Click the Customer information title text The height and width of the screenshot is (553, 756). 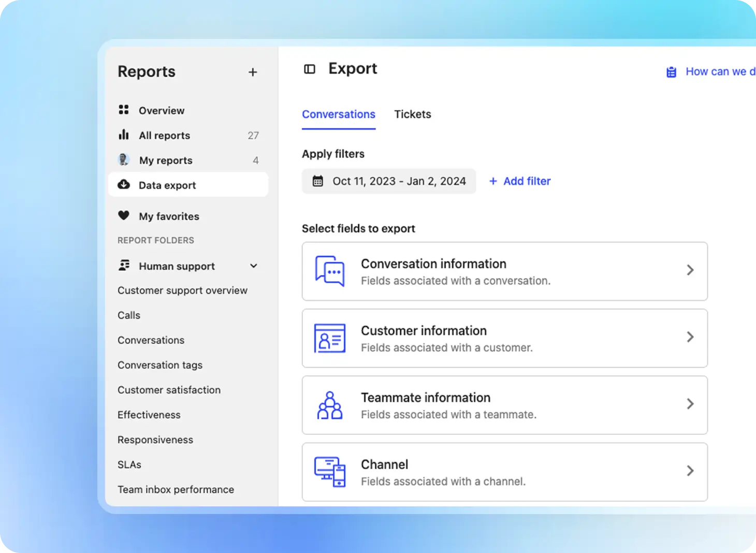point(424,330)
